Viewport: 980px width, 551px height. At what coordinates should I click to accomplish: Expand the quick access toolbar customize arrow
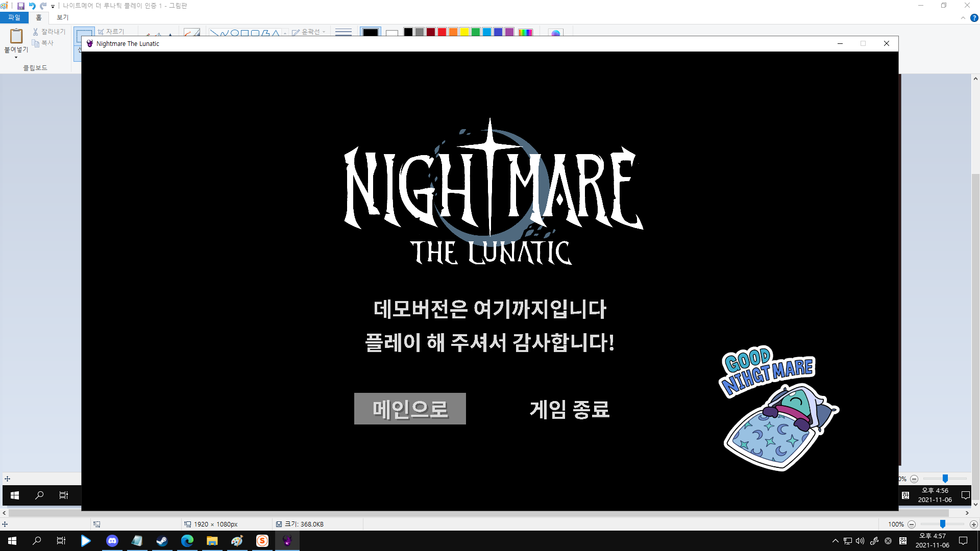tap(53, 7)
